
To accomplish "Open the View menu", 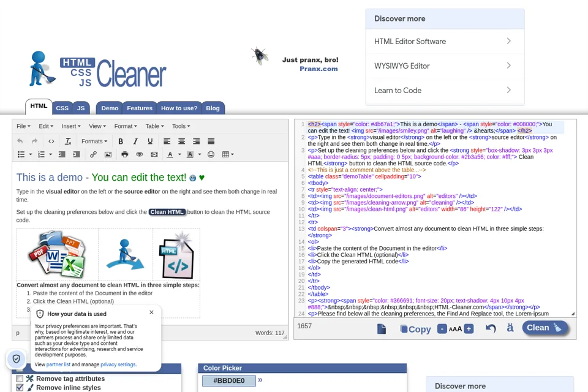I will [x=97, y=126].
